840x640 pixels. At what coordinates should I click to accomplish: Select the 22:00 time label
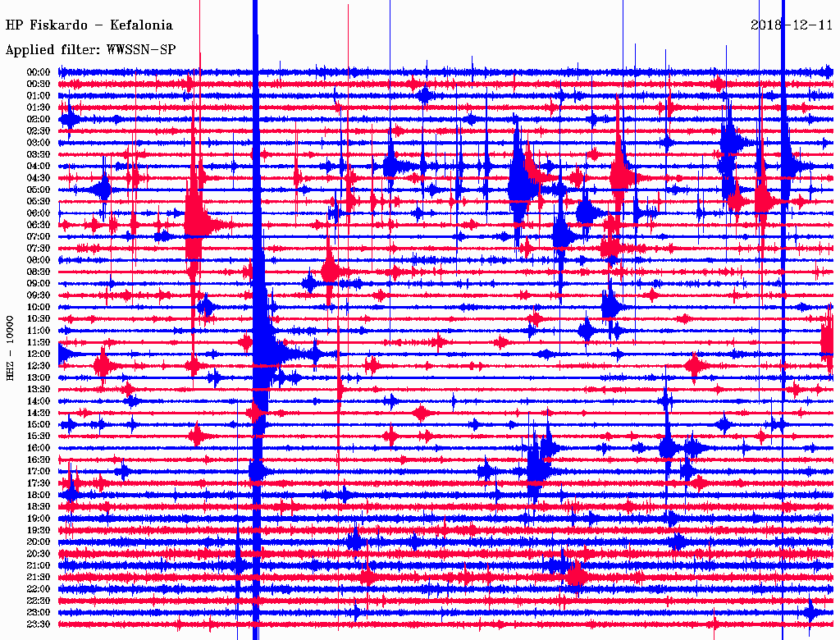[x=39, y=589]
